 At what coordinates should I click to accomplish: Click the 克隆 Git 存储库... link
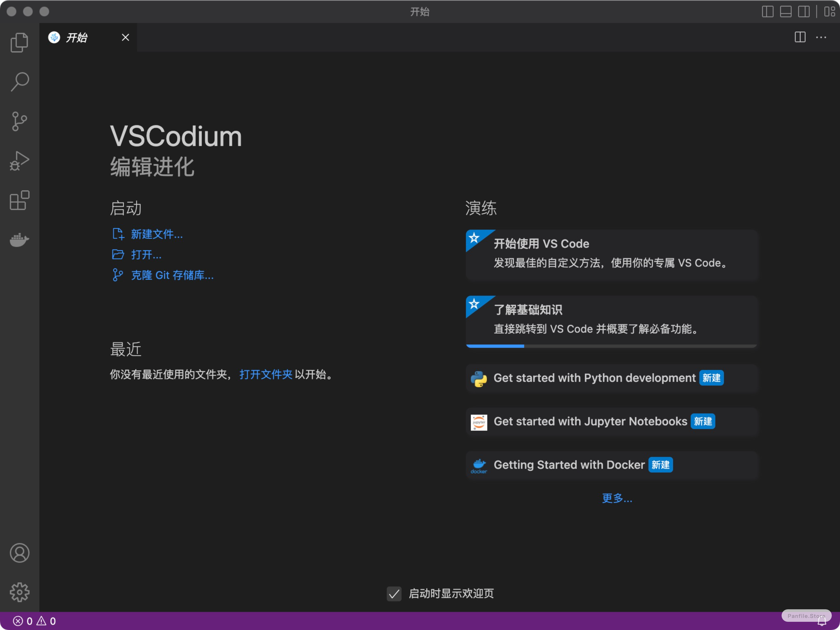[172, 275]
